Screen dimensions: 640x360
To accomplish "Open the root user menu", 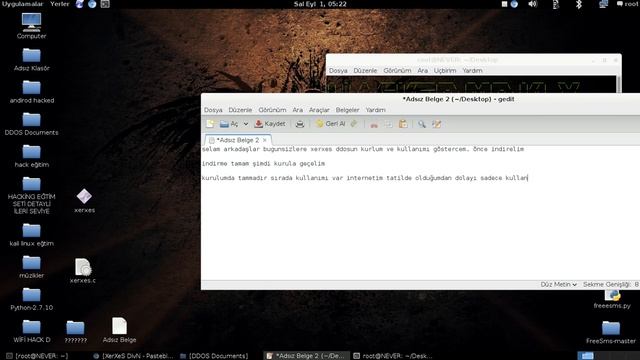I will (628, 4).
